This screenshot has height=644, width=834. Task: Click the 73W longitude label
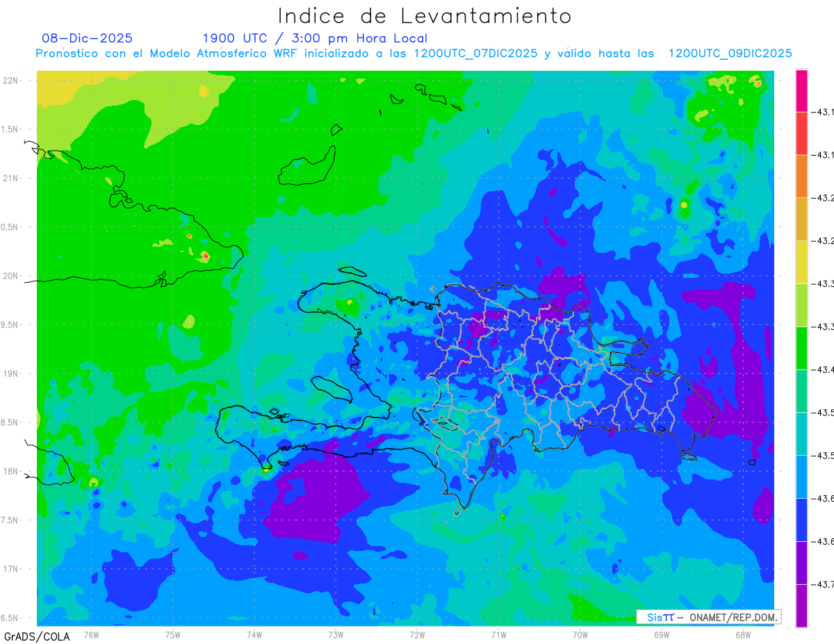pos(336,634)
